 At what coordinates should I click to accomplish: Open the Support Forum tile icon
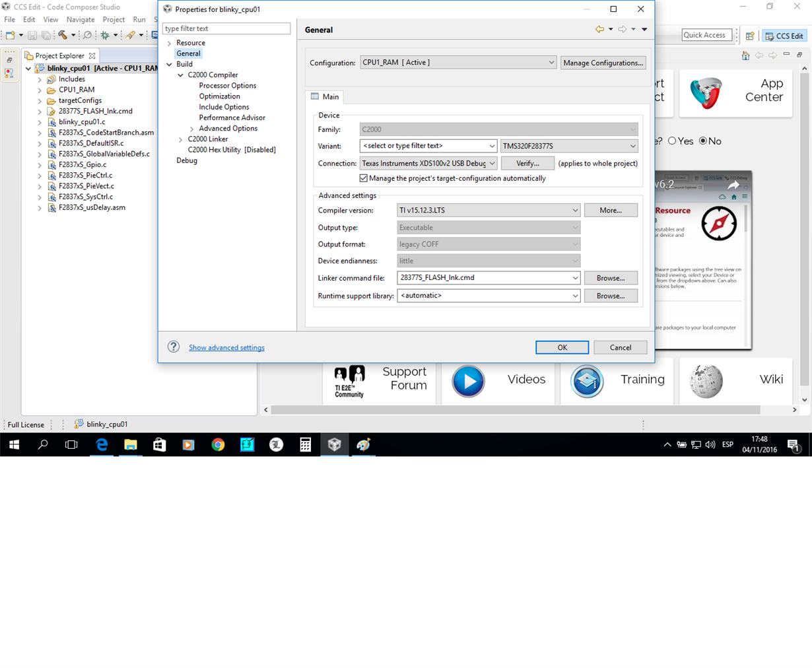coord(349,382)
